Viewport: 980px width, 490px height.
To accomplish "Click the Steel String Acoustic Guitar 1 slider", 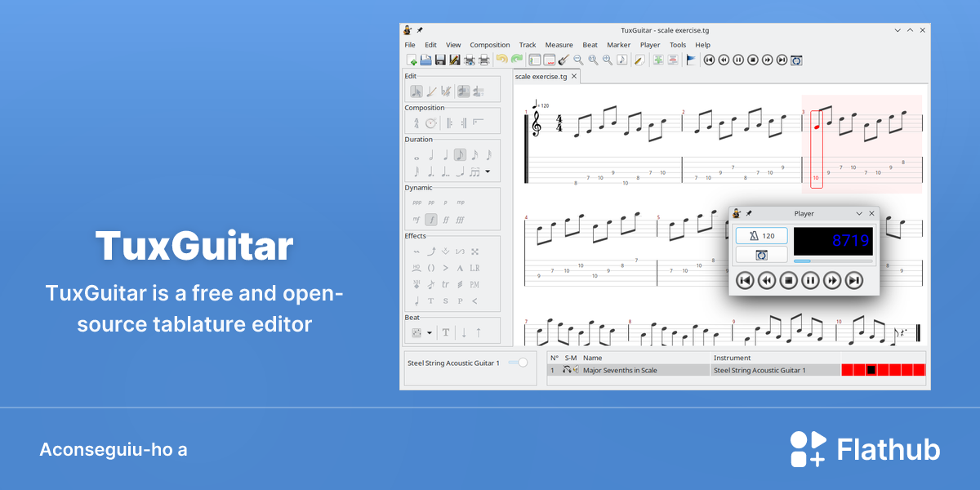I will (518, 363).
